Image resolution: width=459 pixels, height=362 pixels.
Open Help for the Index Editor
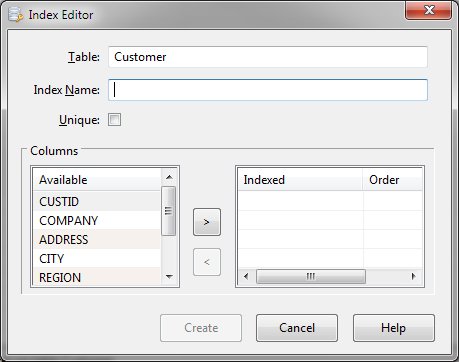tap(394, 328)
